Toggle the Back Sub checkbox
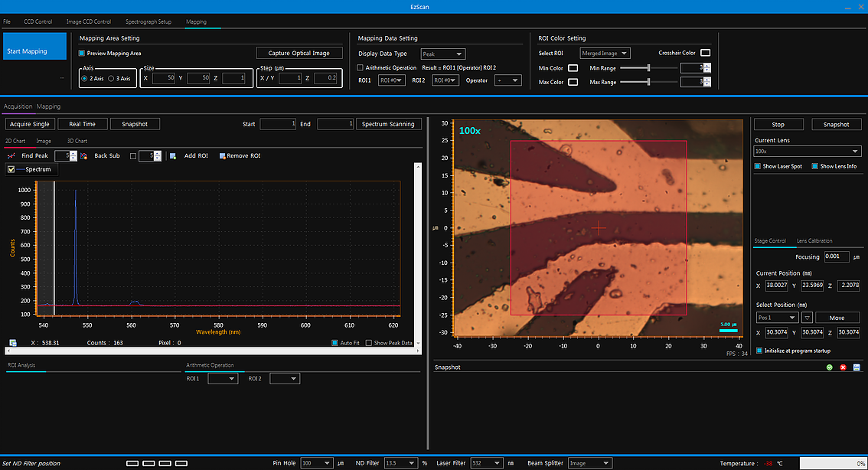This screenshot has width=868, height=470. (133, 156)
